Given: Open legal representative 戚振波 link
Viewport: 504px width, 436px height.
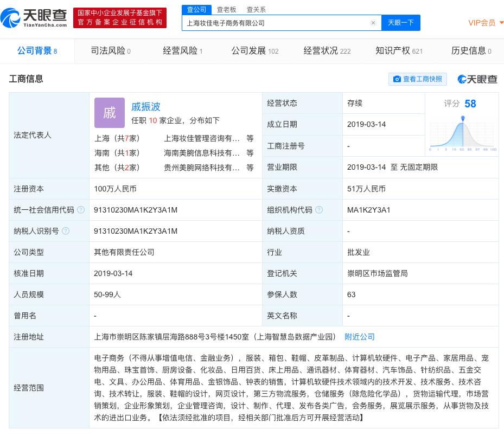Looking at the screenshot, I should (146, 107).
